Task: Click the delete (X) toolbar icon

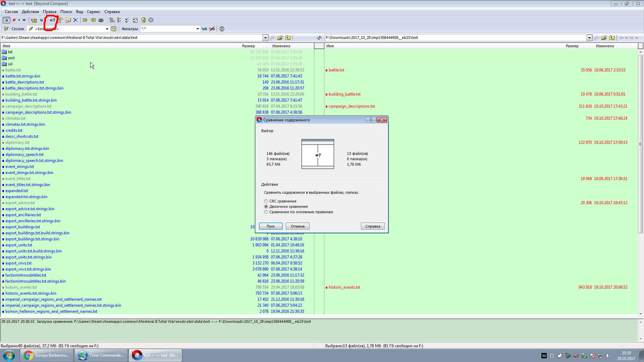Action: coord(76,20)
